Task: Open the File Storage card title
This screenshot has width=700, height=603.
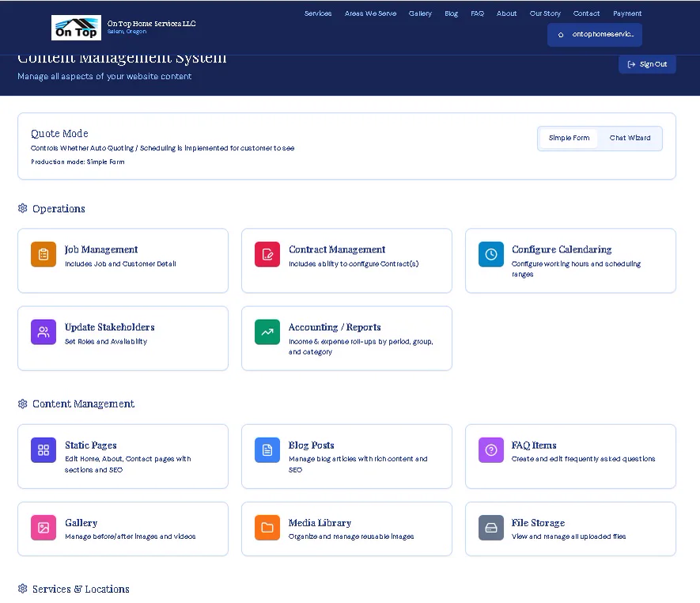Action: 538,522
